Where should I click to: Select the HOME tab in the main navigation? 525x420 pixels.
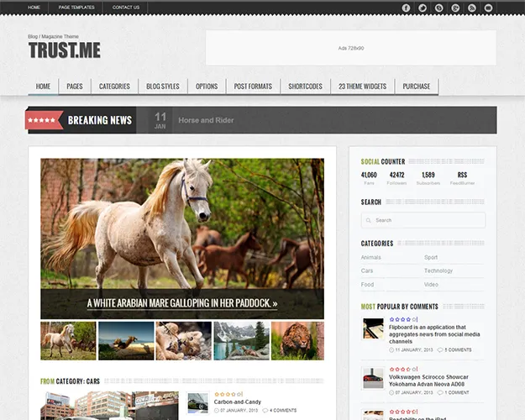point(43,87)
